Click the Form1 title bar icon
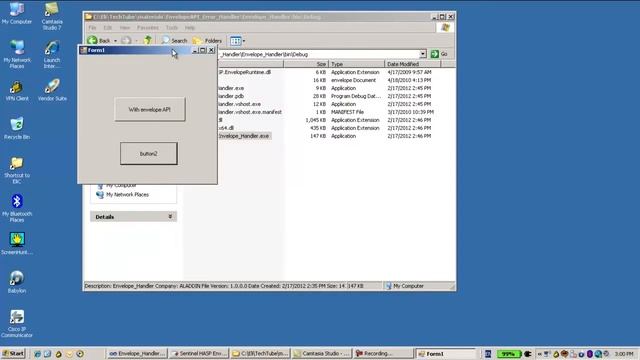The width and height of the screenshot is (640, 360). (84, 50)
